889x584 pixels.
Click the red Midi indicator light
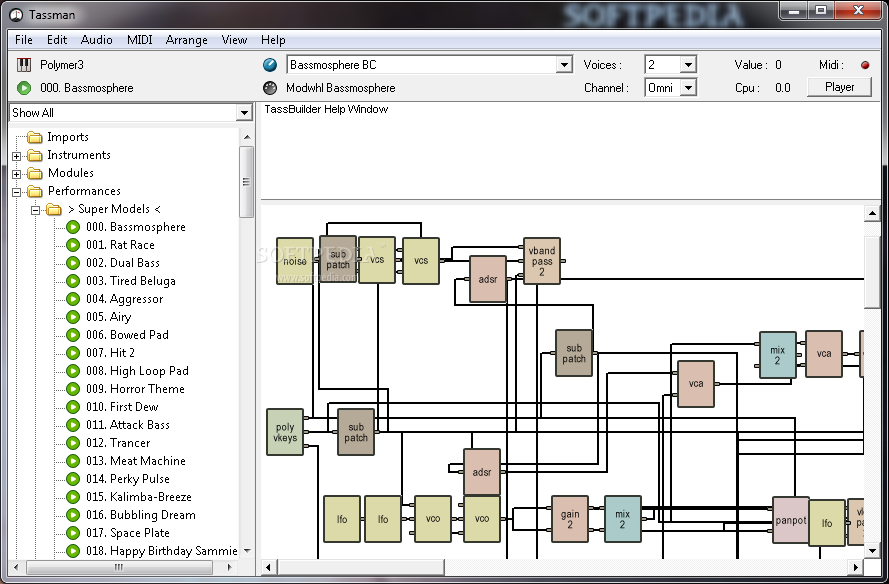click(865, 65)
